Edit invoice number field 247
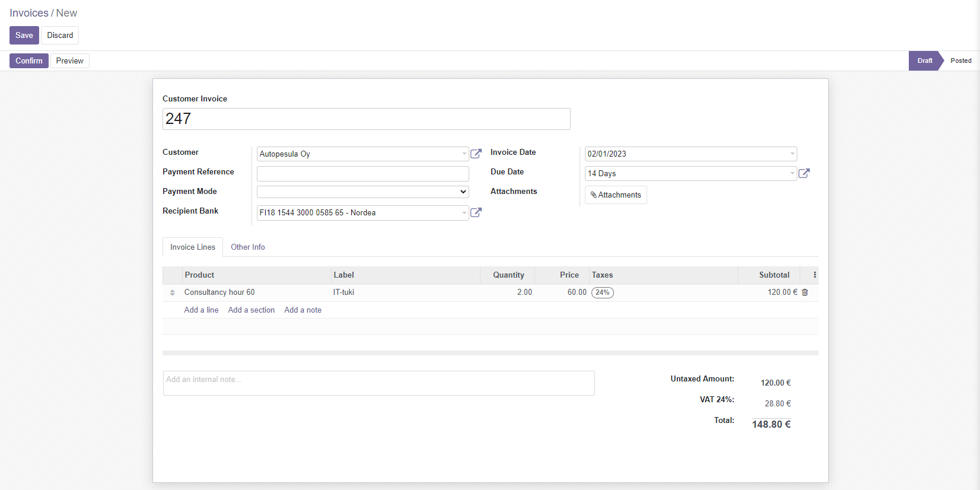Viewport: 980px width, 490px height. point(367,119)
